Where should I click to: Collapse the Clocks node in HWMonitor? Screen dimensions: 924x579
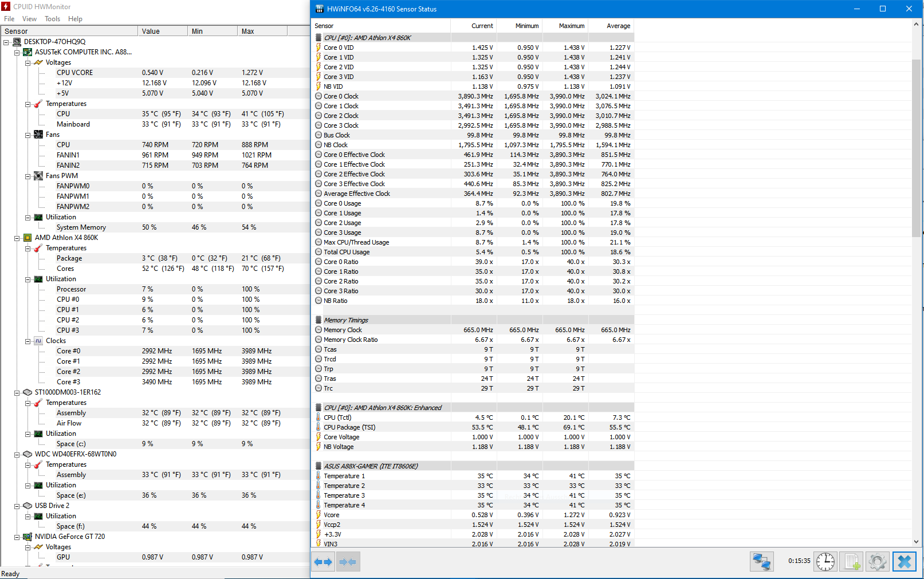tap(27, 341)
